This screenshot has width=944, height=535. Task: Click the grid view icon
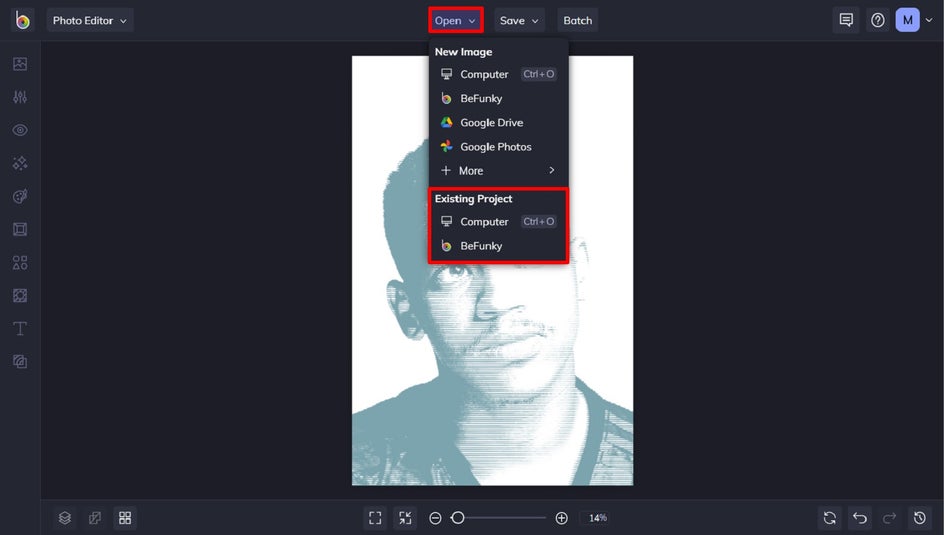click(125, 518)
